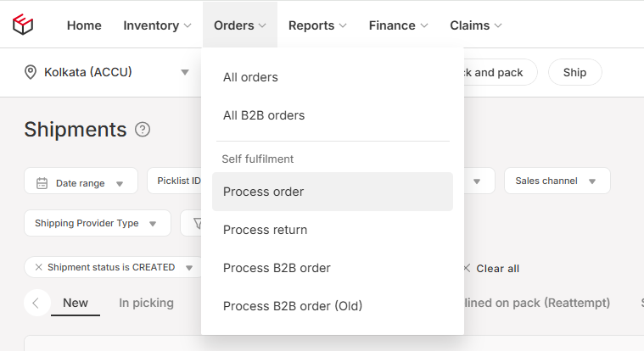Click the funnel filter icon

click(198, 223)
